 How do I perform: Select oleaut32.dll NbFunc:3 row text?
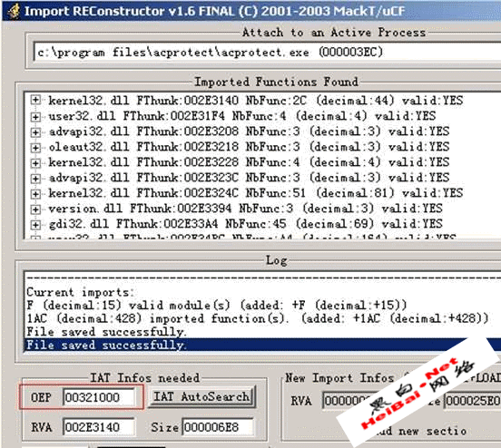pyautogui.click(x=249, y=147)
